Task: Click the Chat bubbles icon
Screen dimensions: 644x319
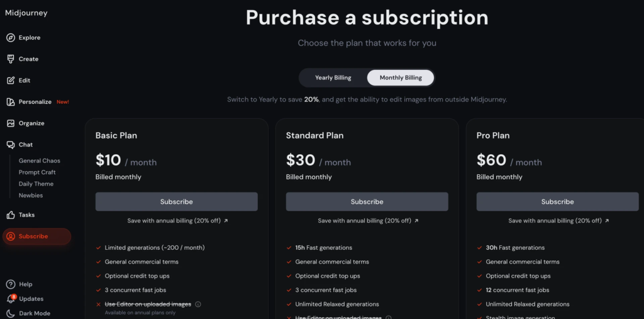Action: point(11,145)
